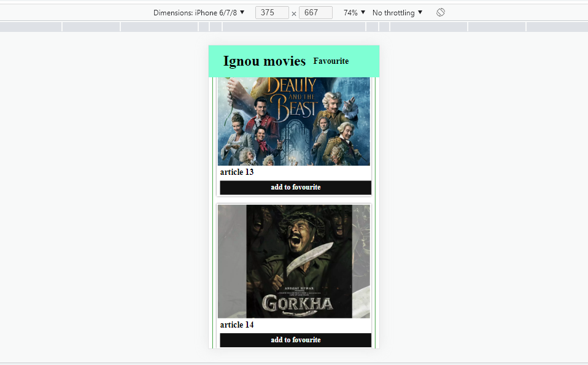The image size is (588, 365).
Task: Click the chevron arrow next to 74%
Action: coord(362,12)
